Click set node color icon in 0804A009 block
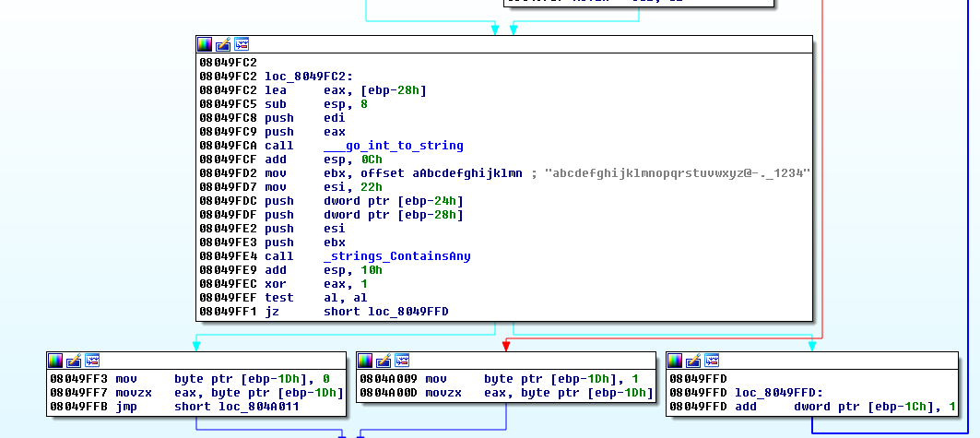This screenshot has width=980, height=438. 365,361
